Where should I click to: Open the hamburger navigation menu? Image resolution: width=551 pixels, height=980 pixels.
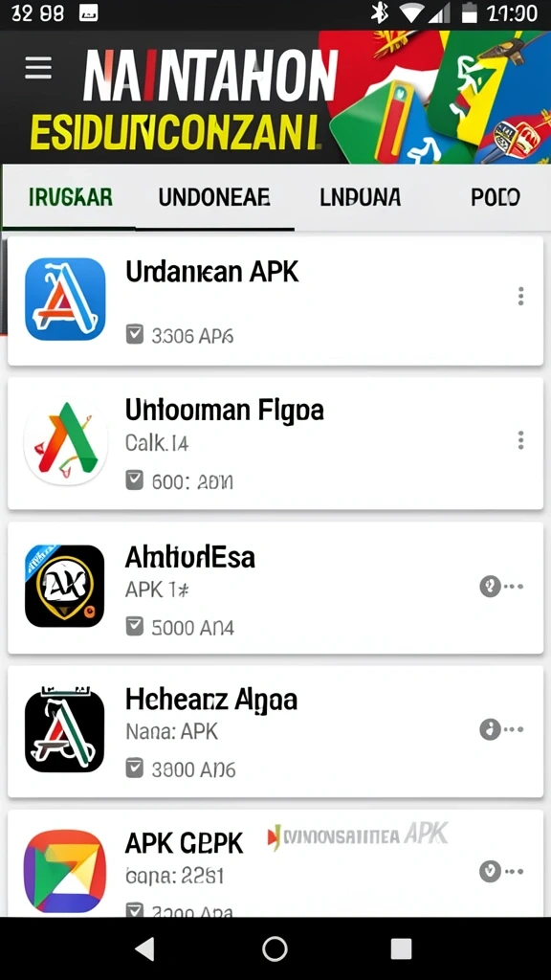click(38, 67)
